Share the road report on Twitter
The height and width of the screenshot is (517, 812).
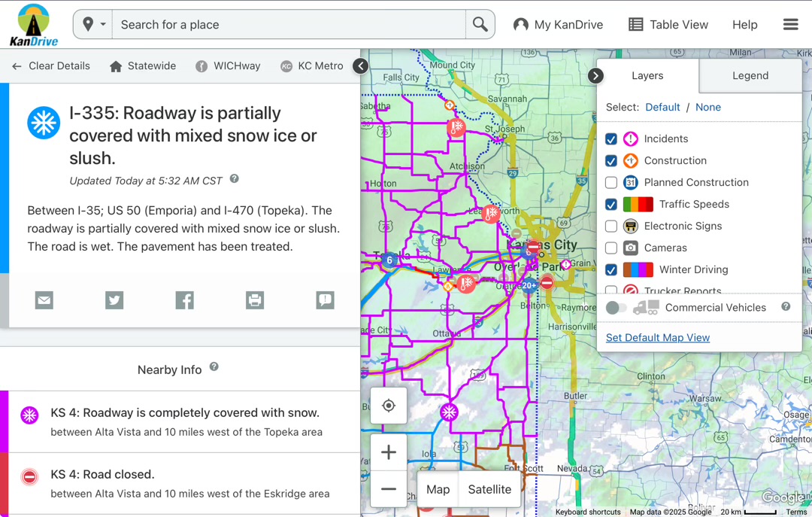[114, 300]
